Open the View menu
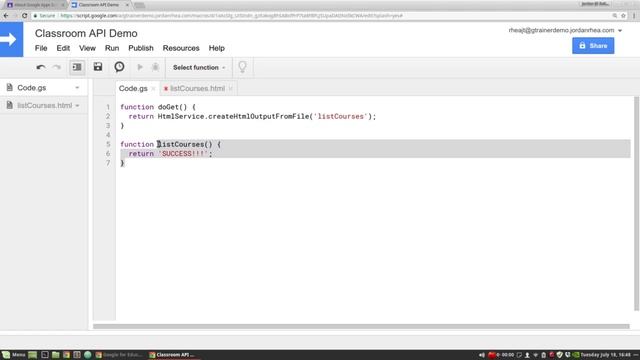The width and height of the screenshot is (640, 360). 87,48
